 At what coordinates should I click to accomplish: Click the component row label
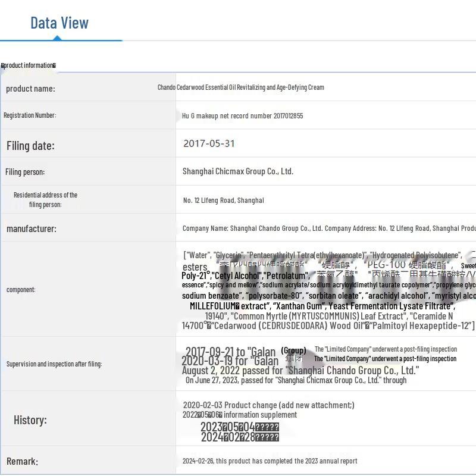click(x=21, y=290)
